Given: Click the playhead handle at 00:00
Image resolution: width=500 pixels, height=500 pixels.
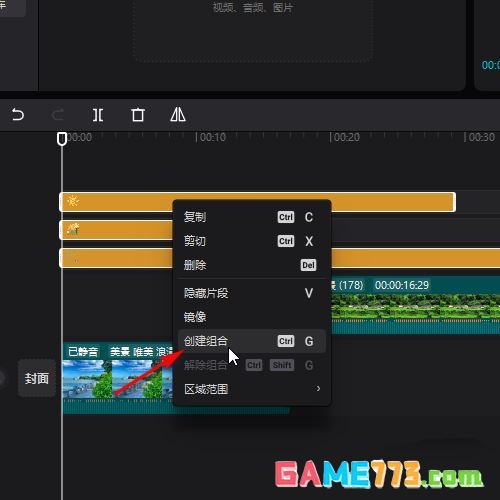Looking at the screenshot, I should pyautogui.click(x=62, y=139).
